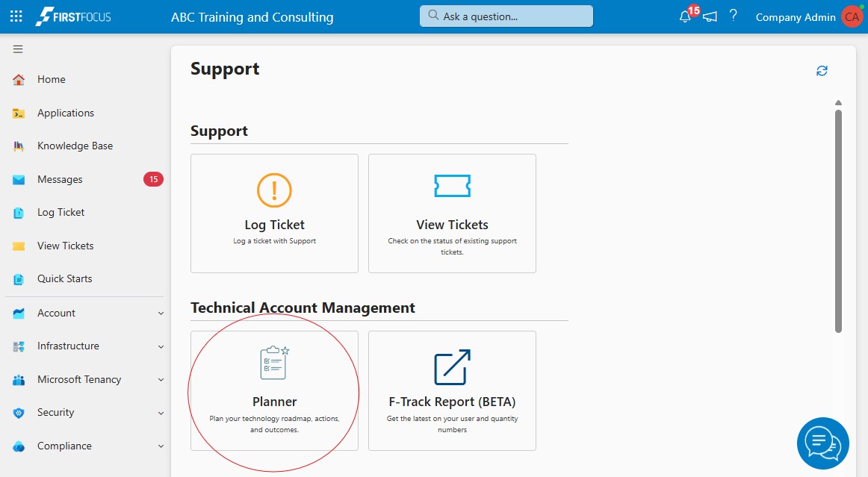
Task: Open the notification bell with 15 alerts
Action: pos(684,16)
